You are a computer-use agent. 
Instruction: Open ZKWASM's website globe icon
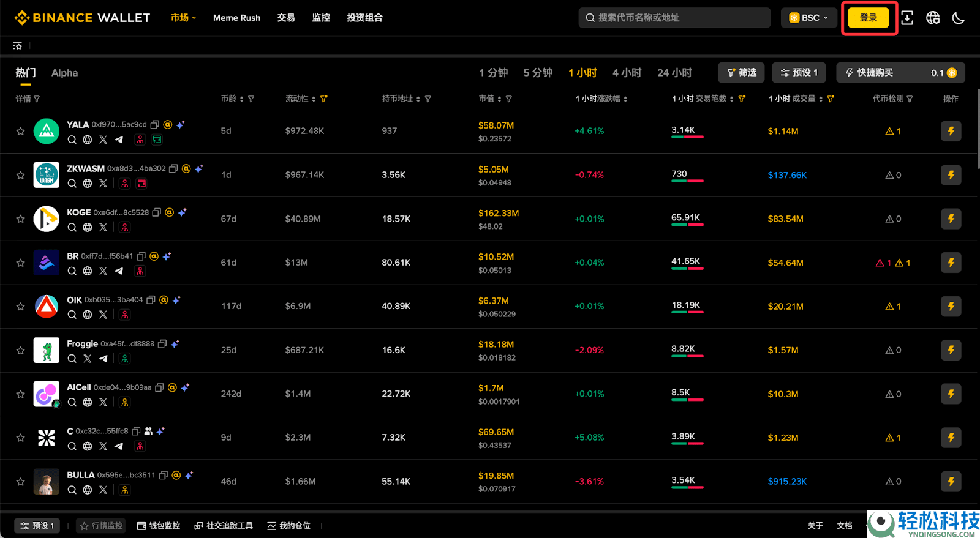[x=88, y=184]
